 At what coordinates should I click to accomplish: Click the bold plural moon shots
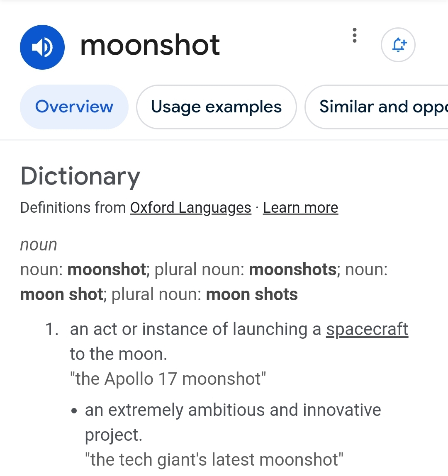point(252,295)
